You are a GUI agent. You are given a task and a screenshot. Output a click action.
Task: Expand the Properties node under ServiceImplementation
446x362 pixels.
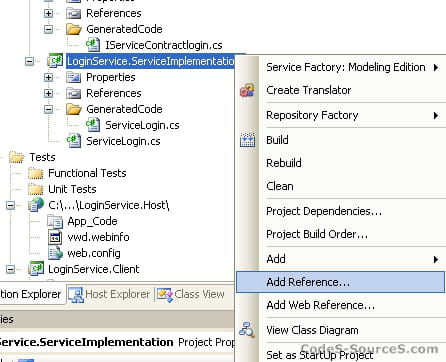click(49, 77)
